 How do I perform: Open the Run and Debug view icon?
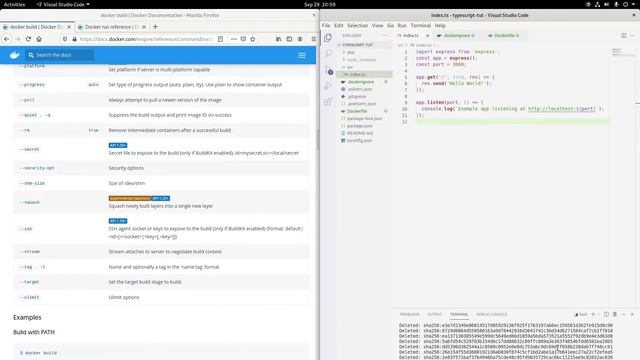tap(328, 86)
